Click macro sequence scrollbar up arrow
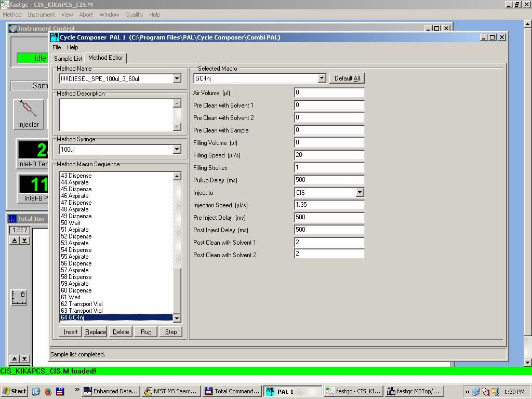The image size is (532, 399). click(x=177, y=176)
